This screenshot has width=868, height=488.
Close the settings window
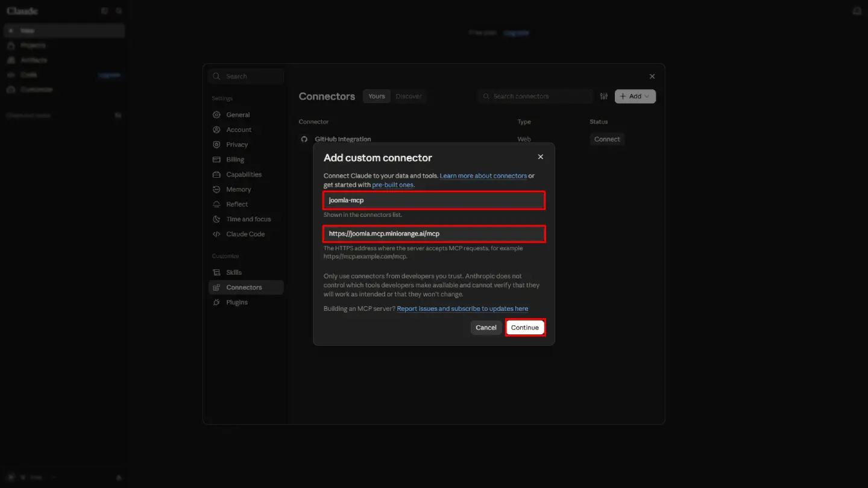click(x=652, y=77)
